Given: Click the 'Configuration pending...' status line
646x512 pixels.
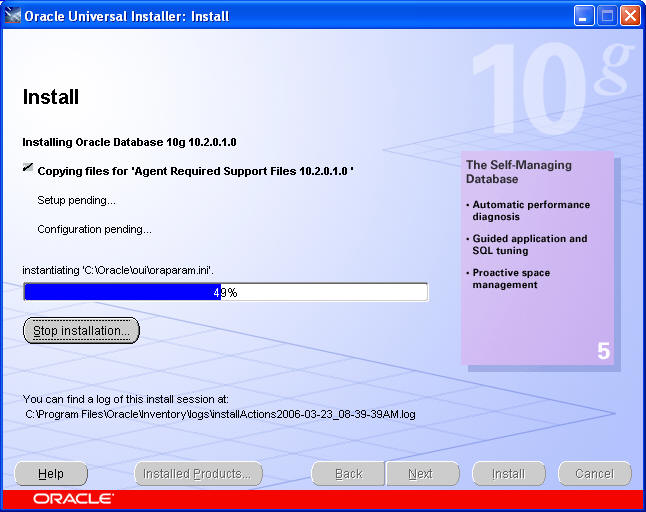Looking at the screenshot, I should [94, 229].
